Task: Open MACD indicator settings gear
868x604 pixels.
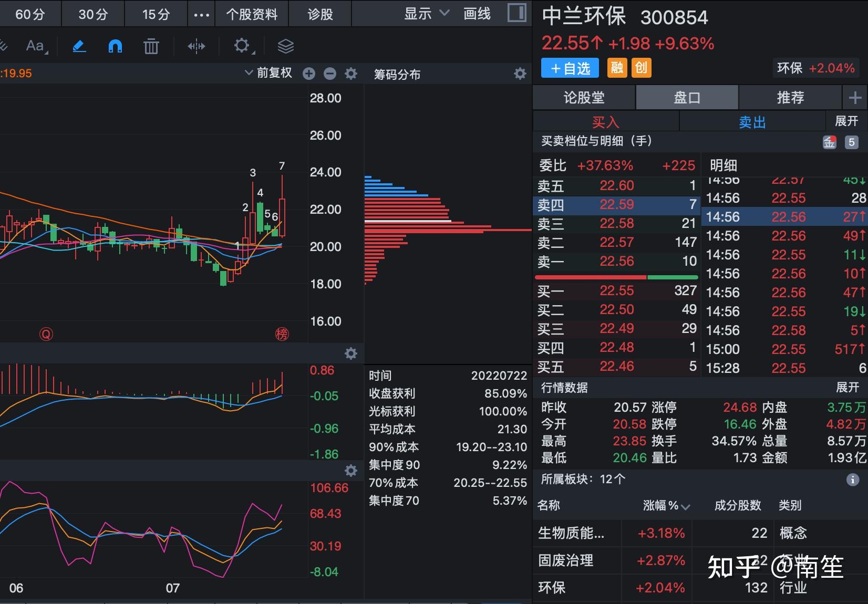Action: (x=351, y=353)
